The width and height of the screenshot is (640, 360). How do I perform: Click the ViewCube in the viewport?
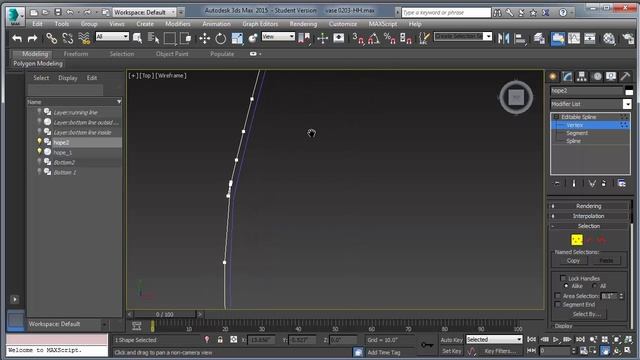516,97
